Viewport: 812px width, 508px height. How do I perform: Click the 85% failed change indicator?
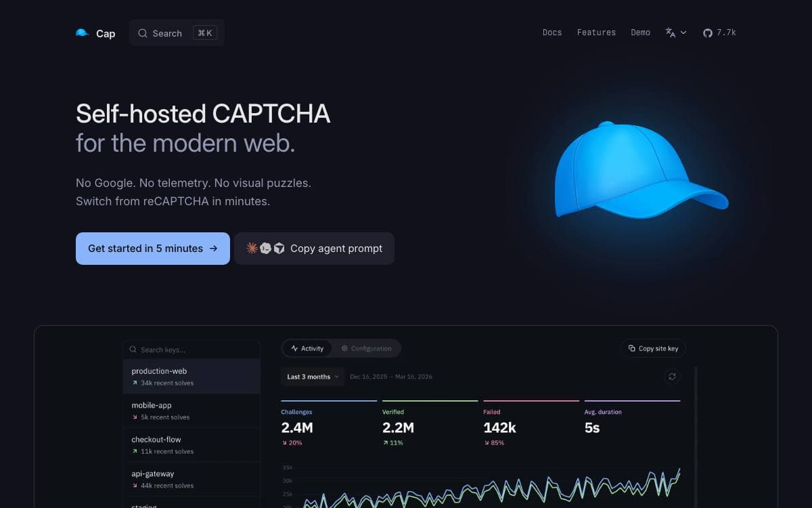coord(493,443)
